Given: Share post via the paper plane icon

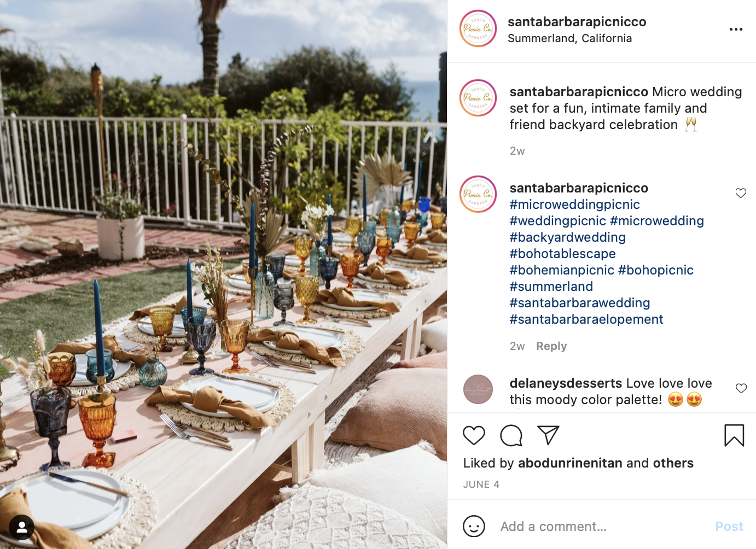Looking at the screenshot, I should (548, 435).
